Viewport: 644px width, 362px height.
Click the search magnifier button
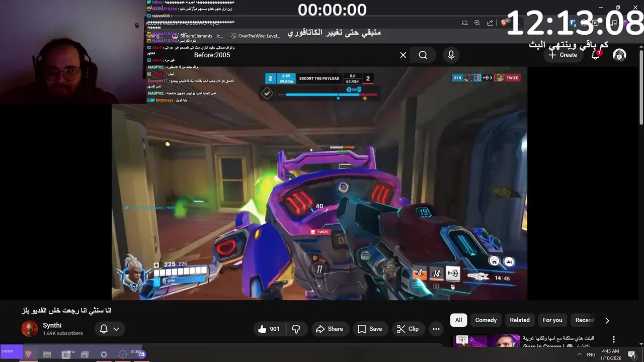coord(423,55)
